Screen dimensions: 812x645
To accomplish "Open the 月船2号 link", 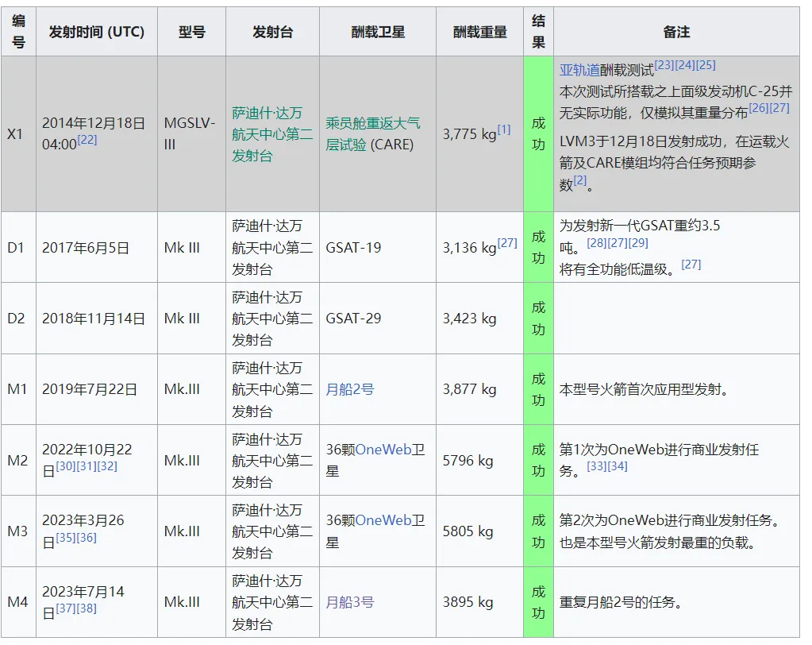I will [x=349, y=389].
